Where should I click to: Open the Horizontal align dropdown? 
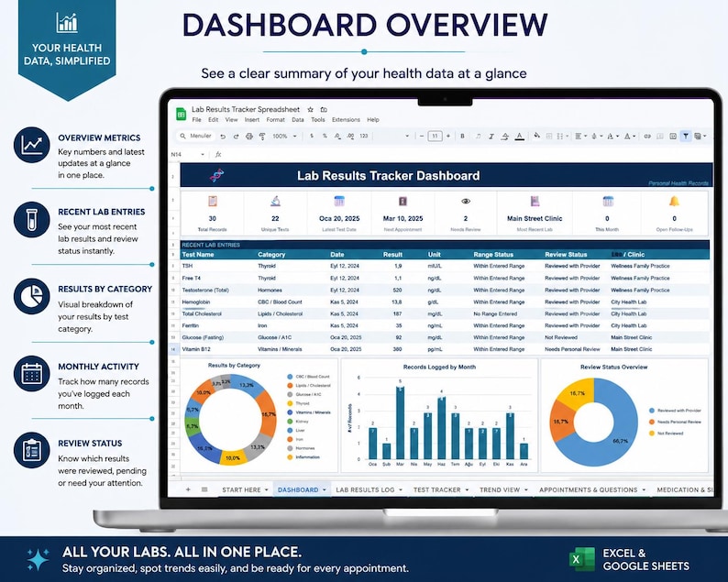tap(581, 136)
